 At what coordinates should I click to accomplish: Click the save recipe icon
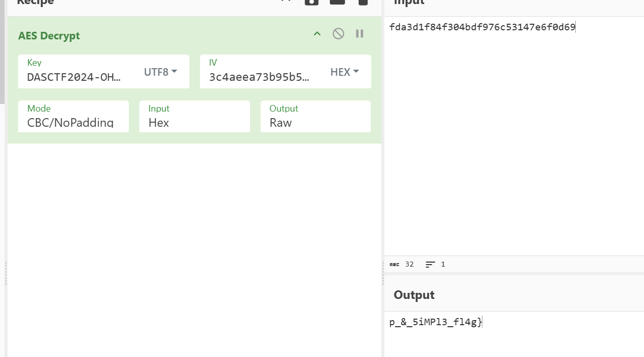pos(312,2)
